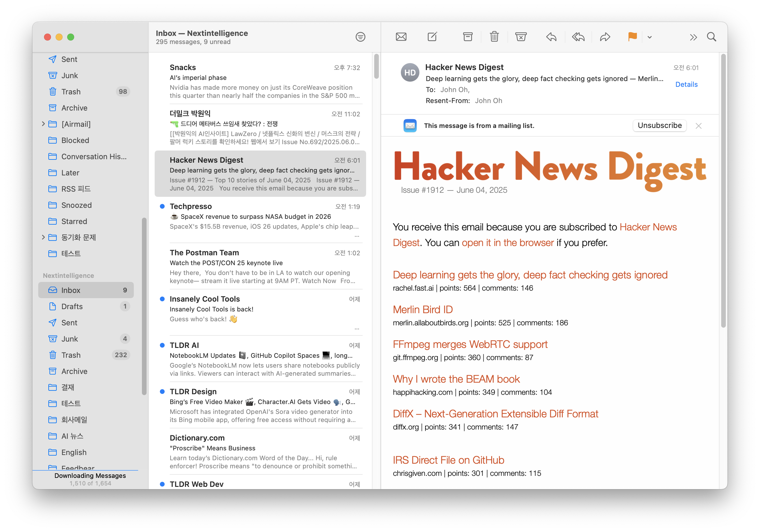
Task: Open the Snacks email in the list
Action: point(260,81)
